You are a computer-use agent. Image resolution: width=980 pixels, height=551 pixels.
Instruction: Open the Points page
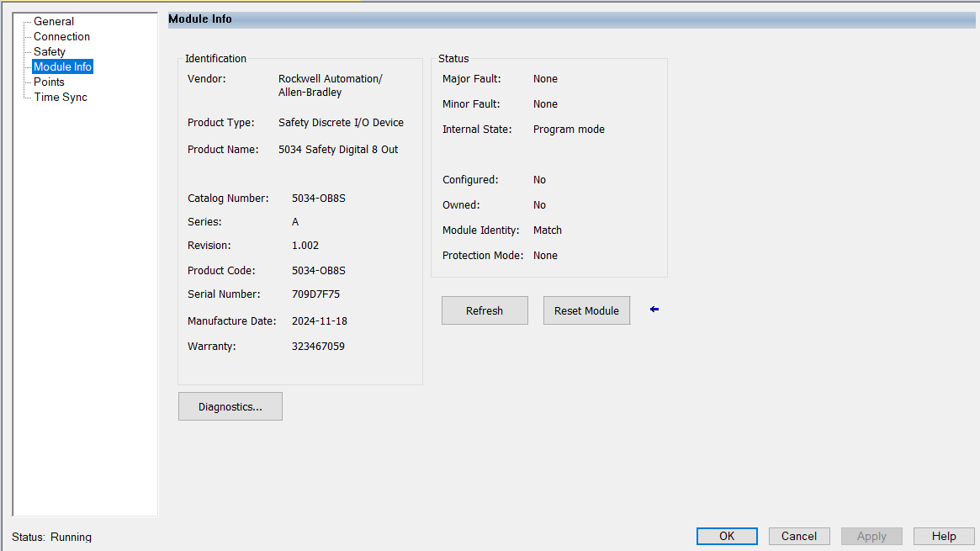coord(49,82)
